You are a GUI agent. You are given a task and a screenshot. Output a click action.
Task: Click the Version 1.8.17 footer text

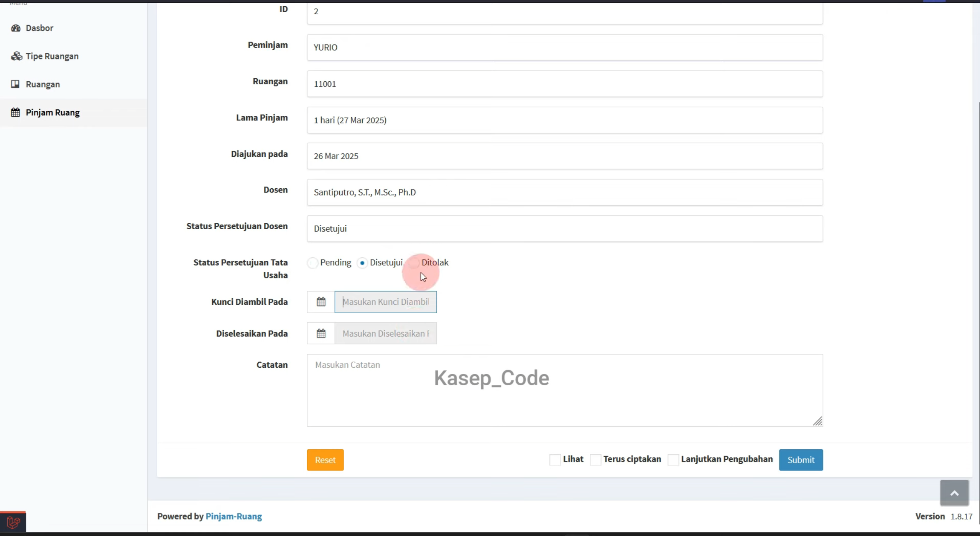pos(944,516)
